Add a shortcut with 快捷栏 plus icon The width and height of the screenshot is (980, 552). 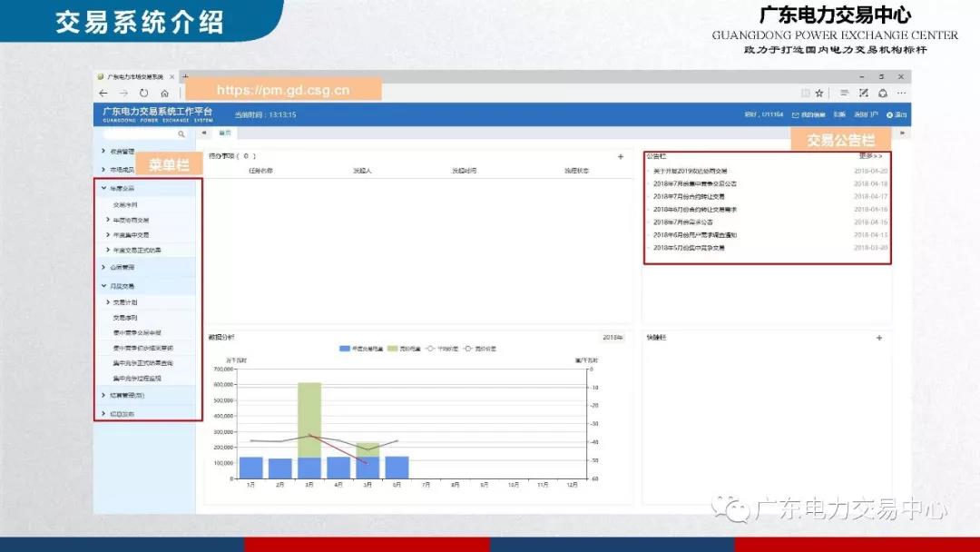[878, 338]
